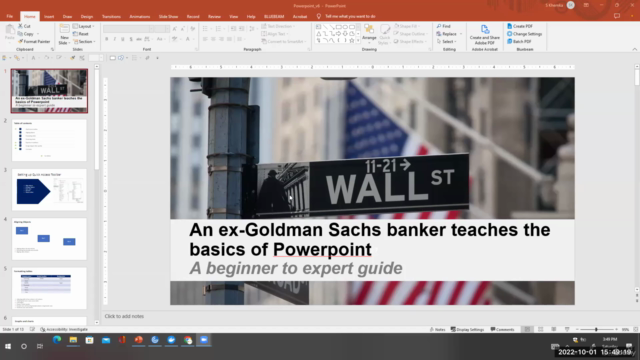Start slide show from status bar icon
Viewport: 640px width, 360px height.
(567, 329)
